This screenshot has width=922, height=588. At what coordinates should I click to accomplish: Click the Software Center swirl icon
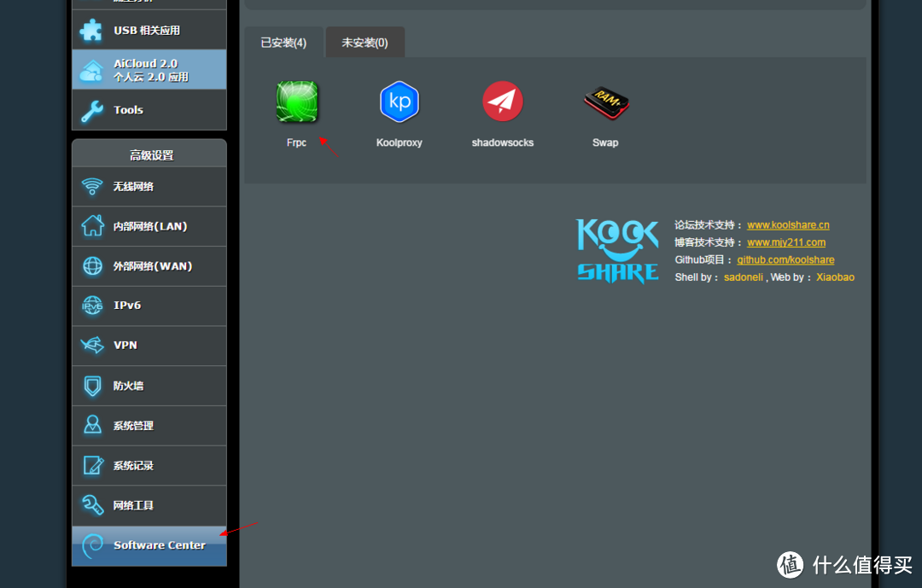click(x=93, y=545)
